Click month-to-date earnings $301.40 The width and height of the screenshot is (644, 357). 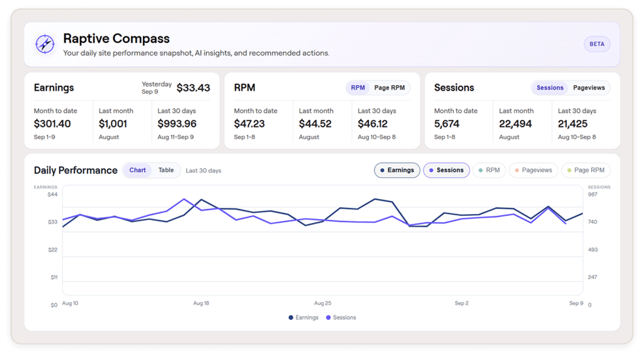pyautogui.click(x=52, y=124)
